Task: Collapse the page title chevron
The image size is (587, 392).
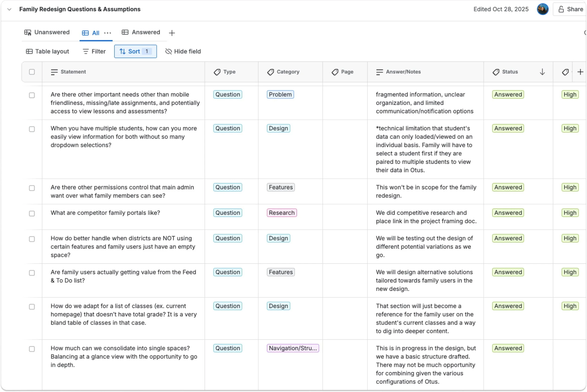Action: [x=9, y=9]
